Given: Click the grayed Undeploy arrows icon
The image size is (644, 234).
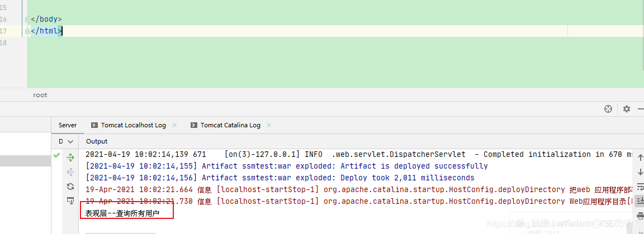Looking at the screenshot, I should [70, 171].
